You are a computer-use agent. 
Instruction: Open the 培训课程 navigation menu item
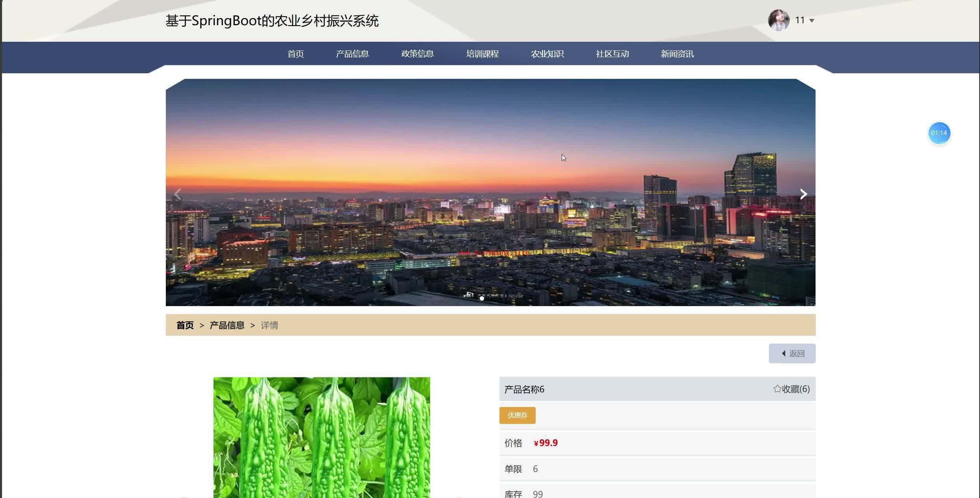coord(482,54)
